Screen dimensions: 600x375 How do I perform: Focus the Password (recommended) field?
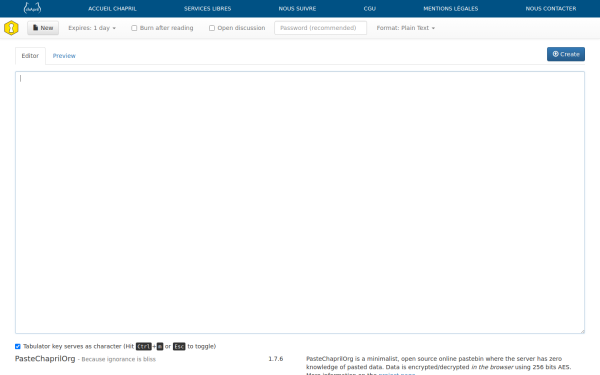tap(320, 28)
